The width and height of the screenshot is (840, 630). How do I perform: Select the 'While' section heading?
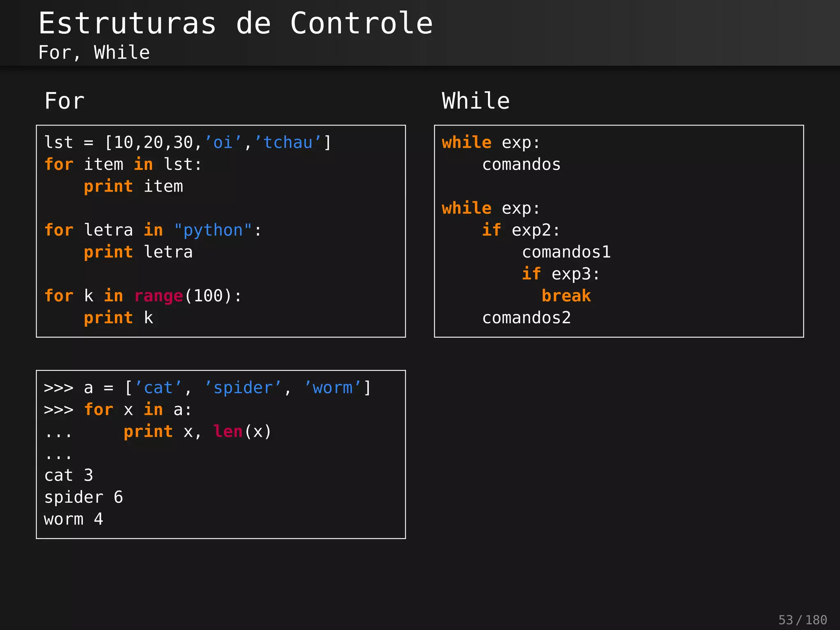[476, 101]
